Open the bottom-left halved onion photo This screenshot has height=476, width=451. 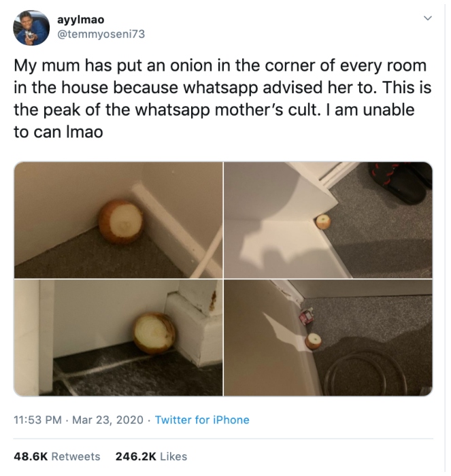(x=118, y=337)
